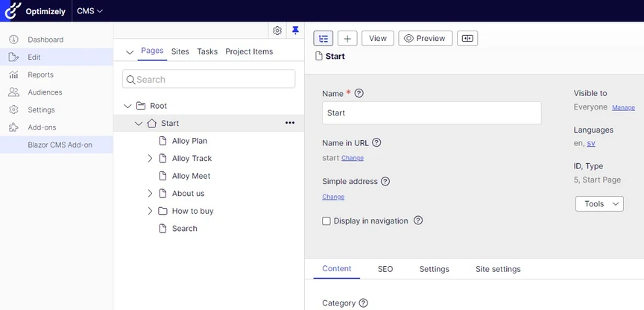
Task: Open the Start page options ellipsis
Action: tap(290, 123)
